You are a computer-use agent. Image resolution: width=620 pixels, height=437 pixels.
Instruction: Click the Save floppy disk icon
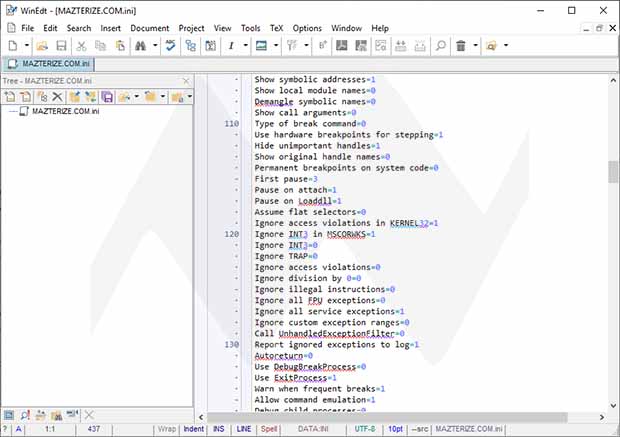pos(61,45)
